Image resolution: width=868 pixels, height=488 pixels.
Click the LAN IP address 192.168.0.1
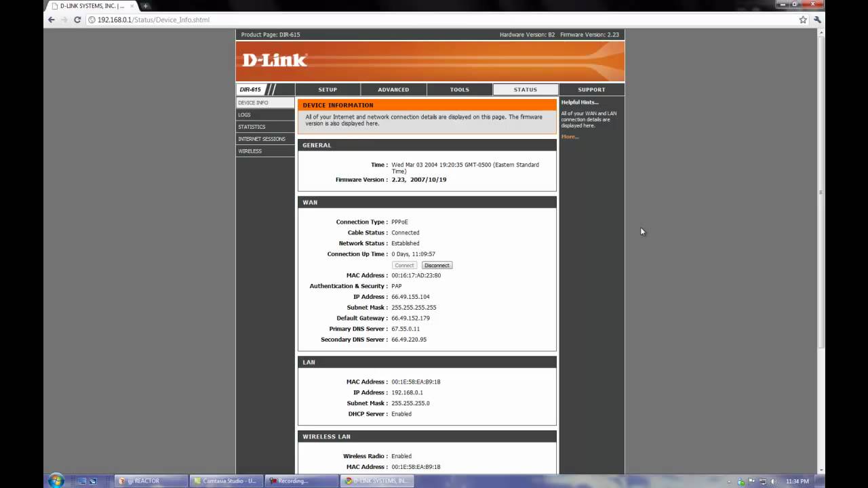407,392
